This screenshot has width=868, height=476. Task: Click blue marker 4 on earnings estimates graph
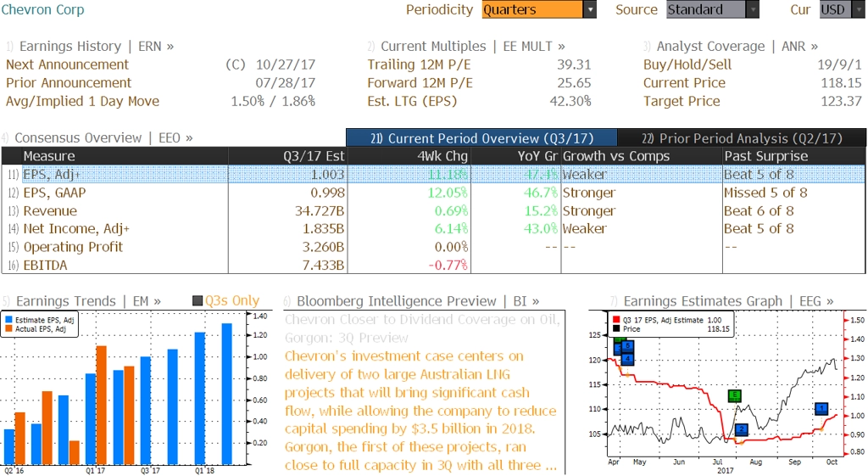[627, 359]
